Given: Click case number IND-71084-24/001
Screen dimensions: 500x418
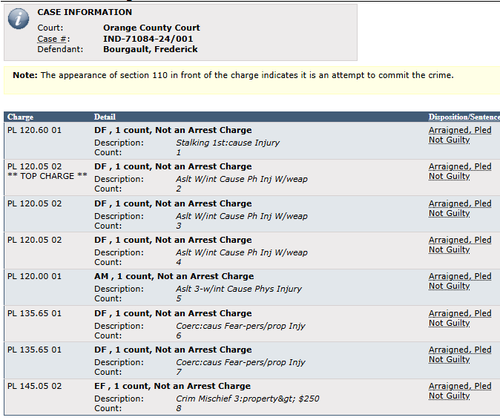Looking at the screenshot, I should pyautogui.click(x=148, y=39).
